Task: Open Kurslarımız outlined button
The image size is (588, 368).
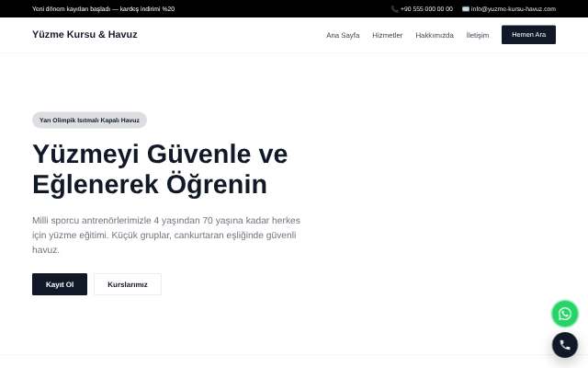Action: point(128,284)
